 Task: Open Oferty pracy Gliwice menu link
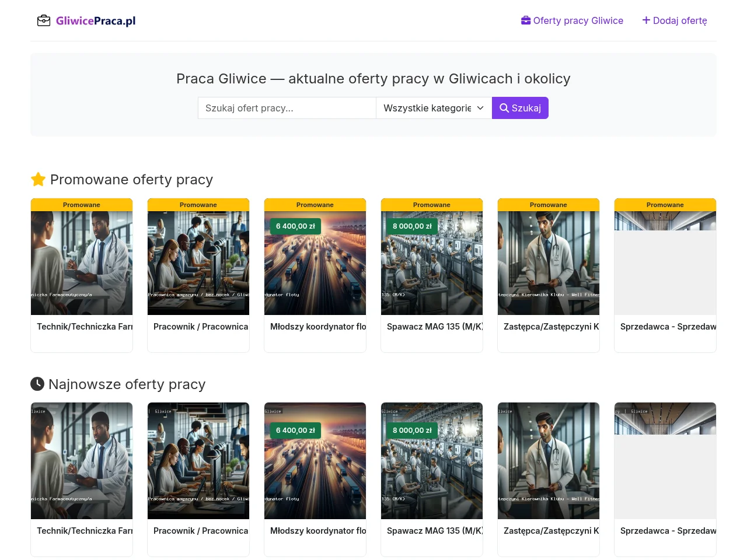coord(572,20)
